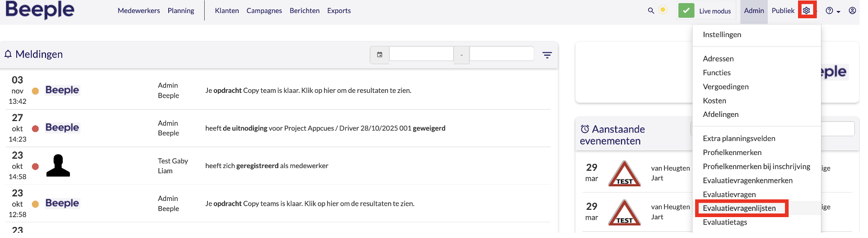This screenshot has width=868, height=238.
Task: Open the geregistreerd als medewerker notification
Action: click(x=267, y=165)
